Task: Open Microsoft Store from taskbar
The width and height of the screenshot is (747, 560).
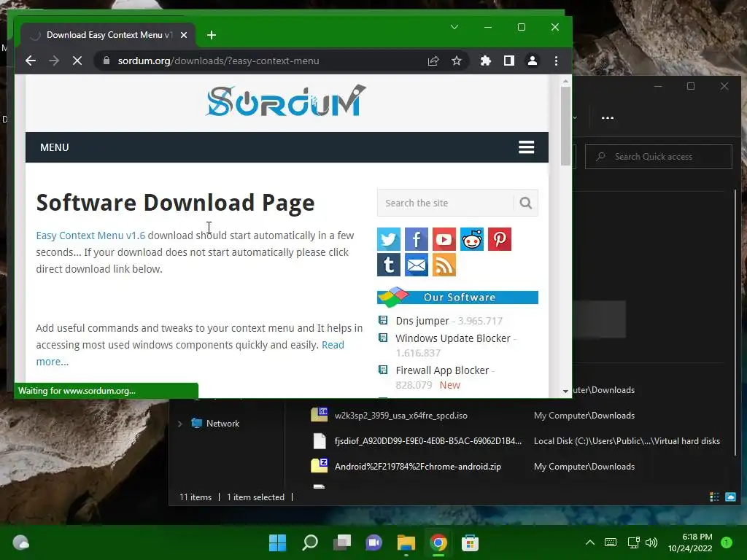Action: 471,542
